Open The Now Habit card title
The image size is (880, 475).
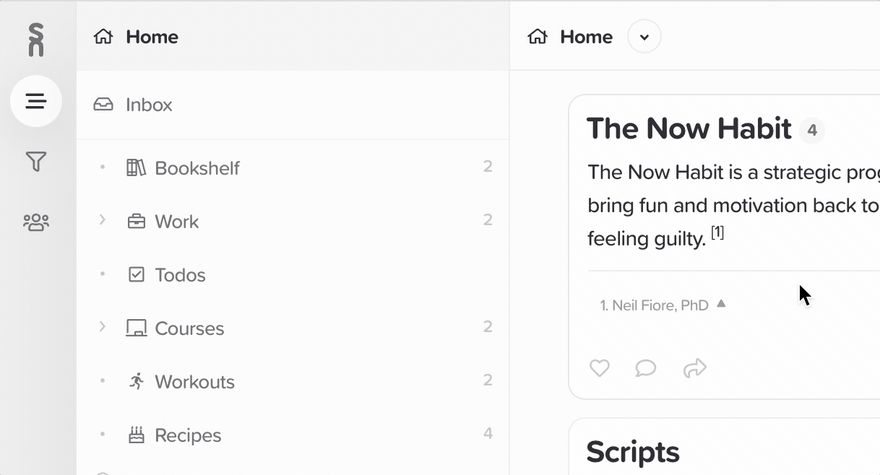[x=689, y=129]
